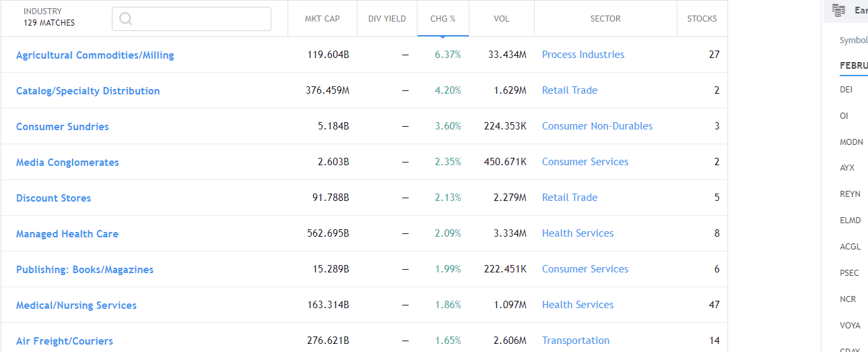868x352 pixels.
Task: Sort by MKT CAP column header
Action: click(323, 18)
